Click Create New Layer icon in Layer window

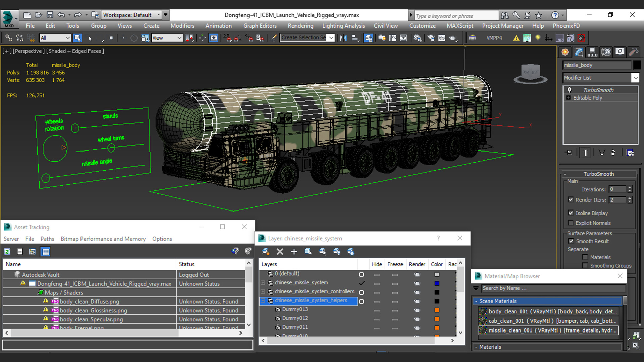click(266, 251)
